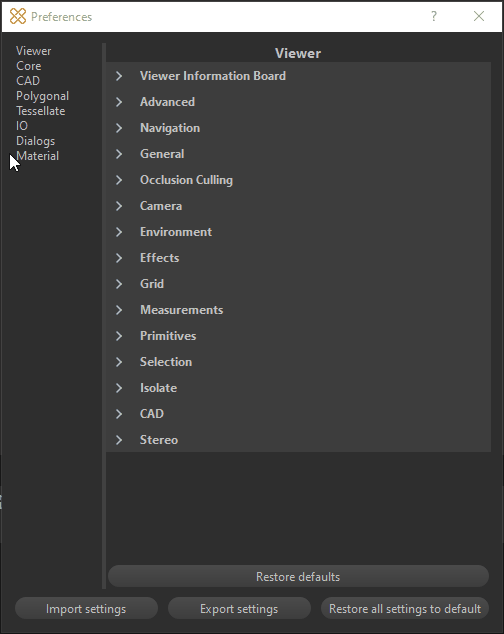
Task: Click the Occlusion Culling label
Action: coord(186,180)
